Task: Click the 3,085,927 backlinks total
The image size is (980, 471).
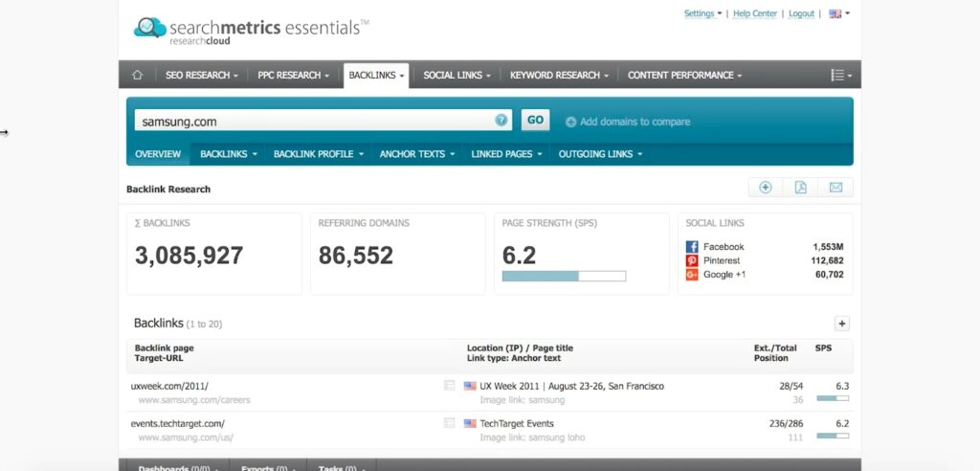Action: [x=189, y=256]
